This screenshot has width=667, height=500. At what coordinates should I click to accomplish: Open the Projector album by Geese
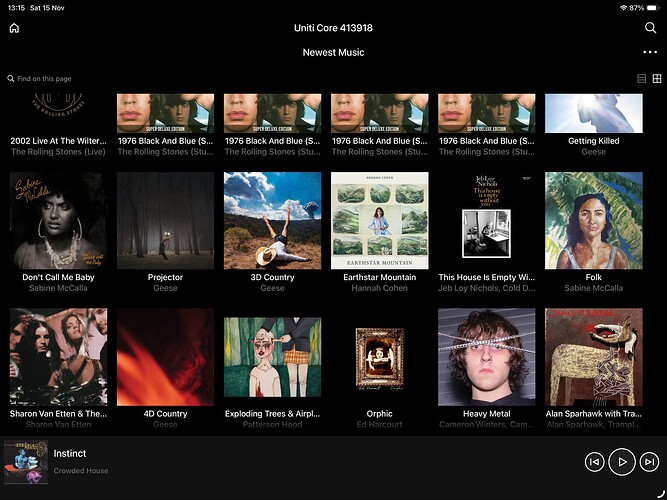pos(165,220)
